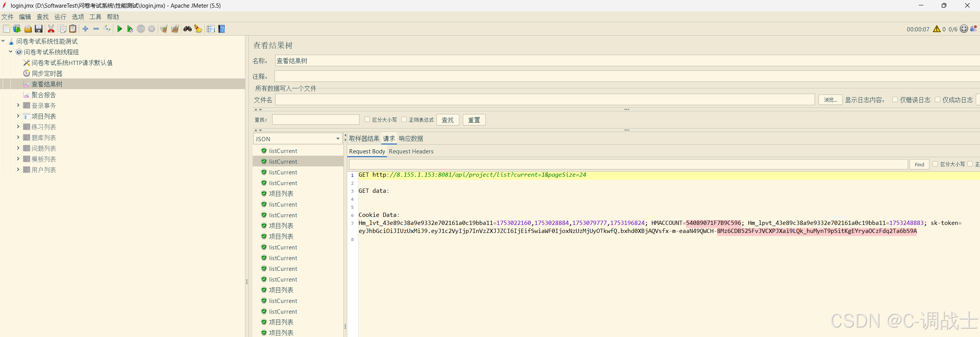Open the 编辑 menu
This screenshot has height=337, width=980.
coord(25,17)
